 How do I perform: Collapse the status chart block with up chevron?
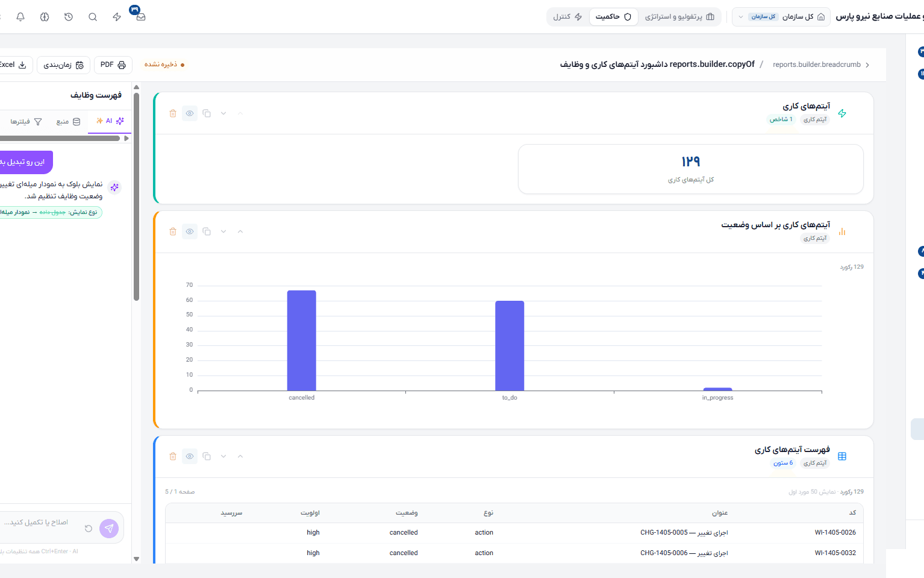point(240,231)
